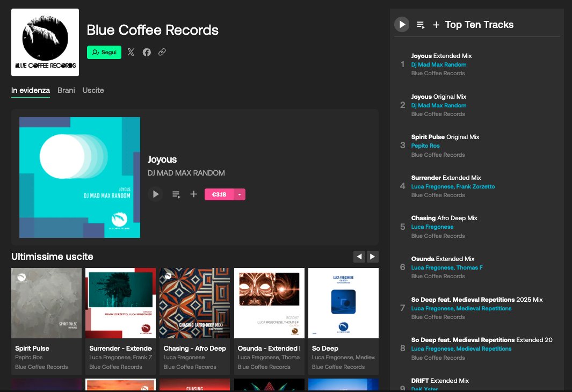Click the Chasing - Afro Deep card title
The image size is (572, 392).
point(195,349)
